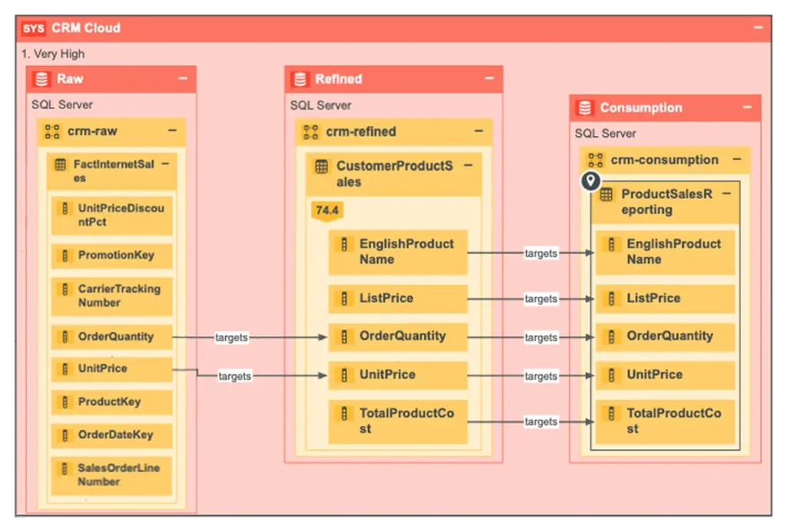Screen dimensions: 787x532
Task: Click the 74.4 score badge under CustomerProductSales
Action: coord(326,210)
